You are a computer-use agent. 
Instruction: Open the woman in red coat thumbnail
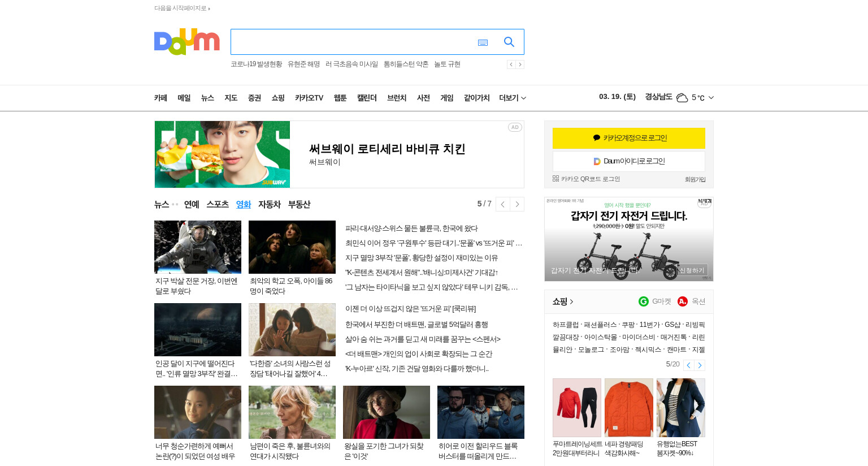[x=387, y=412]
